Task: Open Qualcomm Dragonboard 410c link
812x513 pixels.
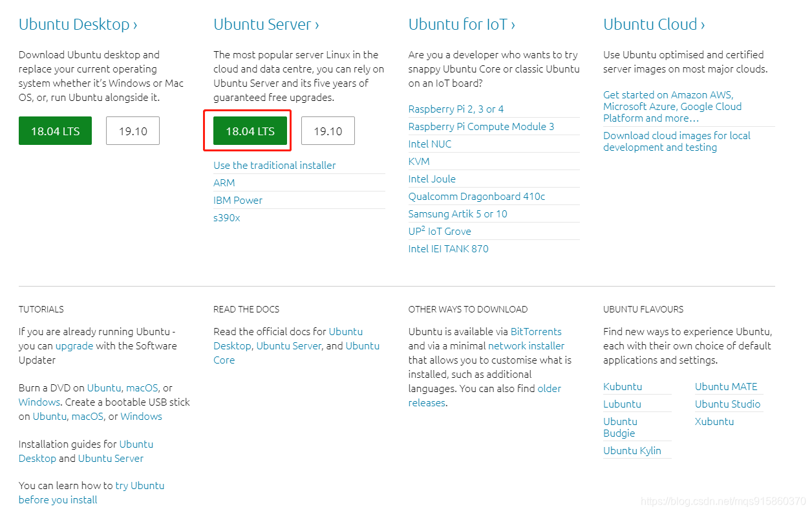Action: tap(476, 197)
